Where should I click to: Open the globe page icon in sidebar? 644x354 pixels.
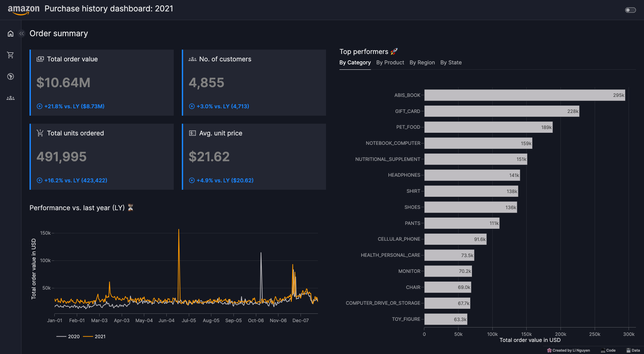[x=10, y=76]
